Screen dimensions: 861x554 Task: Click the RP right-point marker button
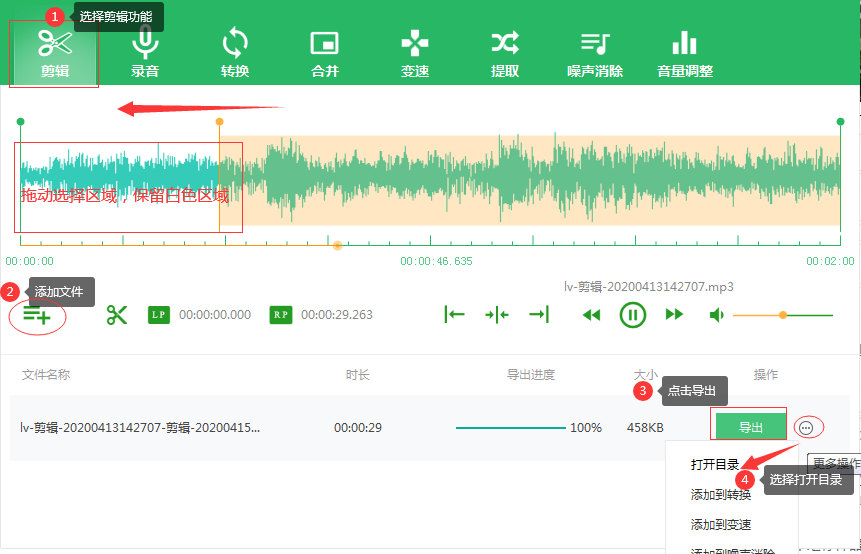coord(281,315)
